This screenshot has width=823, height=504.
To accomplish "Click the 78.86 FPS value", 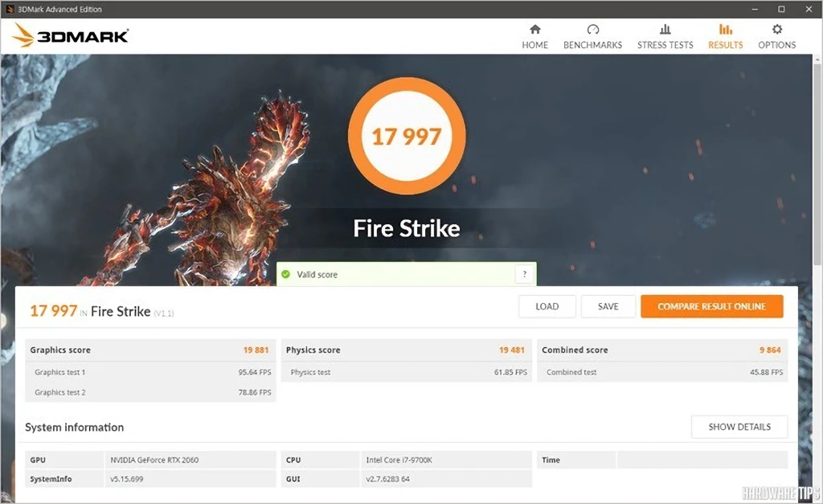I will 255,392.
